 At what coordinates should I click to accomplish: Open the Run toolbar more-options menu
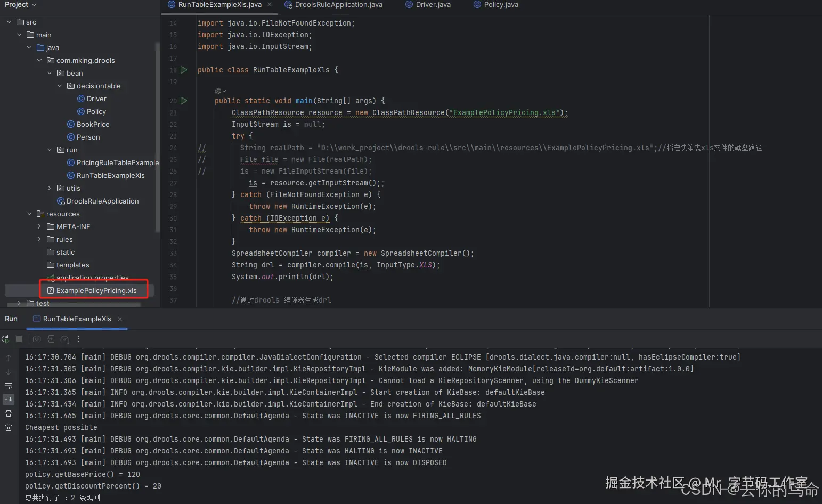[78, 339]
